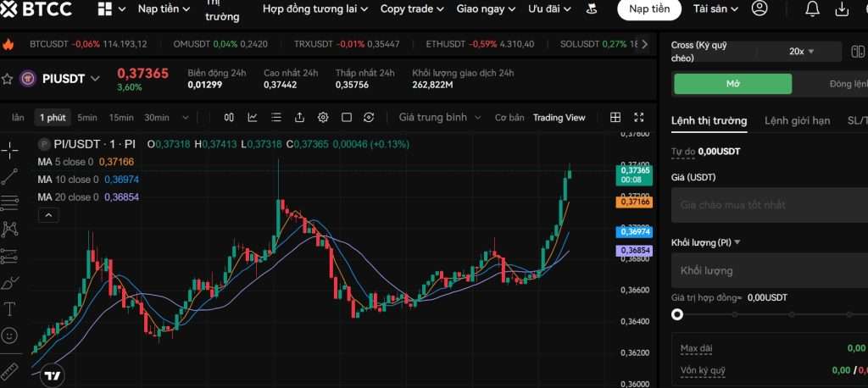868x388 pixels.
Task: Select the horizontal lines Fibonacci tool
Action: [9, 203]
